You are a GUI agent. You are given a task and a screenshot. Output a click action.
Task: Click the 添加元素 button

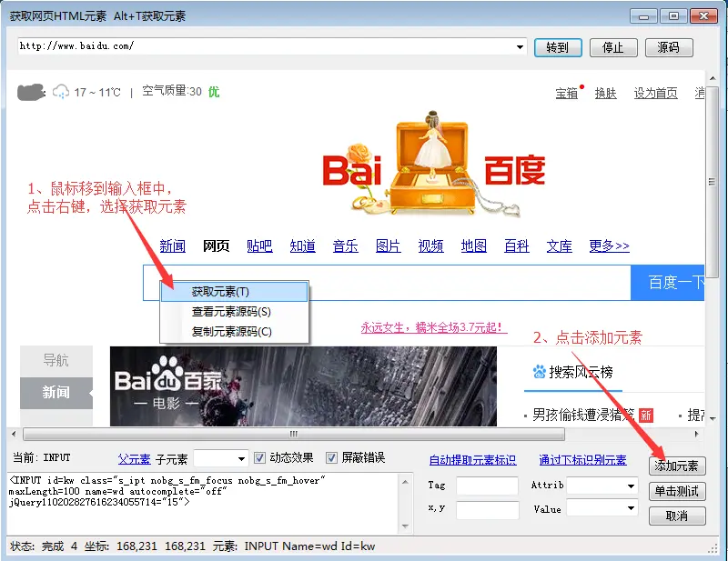(677, 466)
